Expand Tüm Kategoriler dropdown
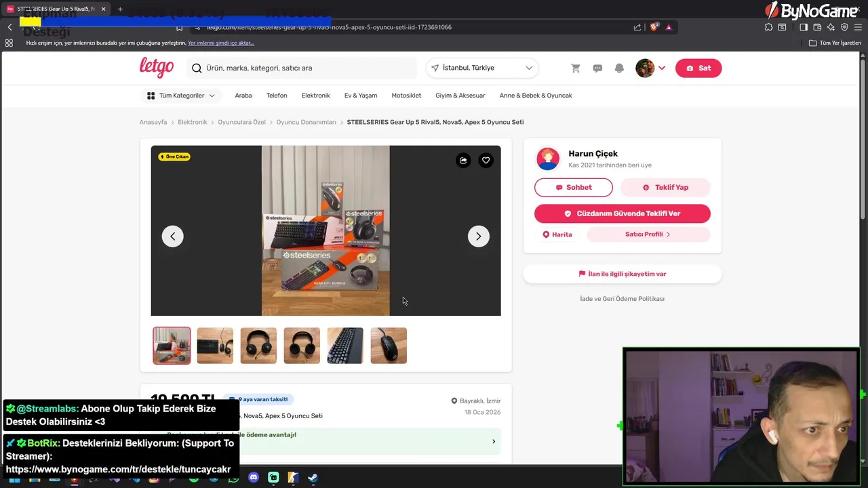Image resolution: width=868 pixels, height=488 pixels. (181, 96)
